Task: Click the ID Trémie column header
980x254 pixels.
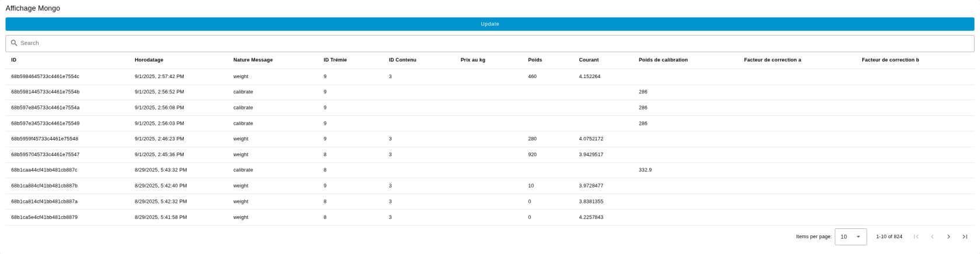Action: 335,60
